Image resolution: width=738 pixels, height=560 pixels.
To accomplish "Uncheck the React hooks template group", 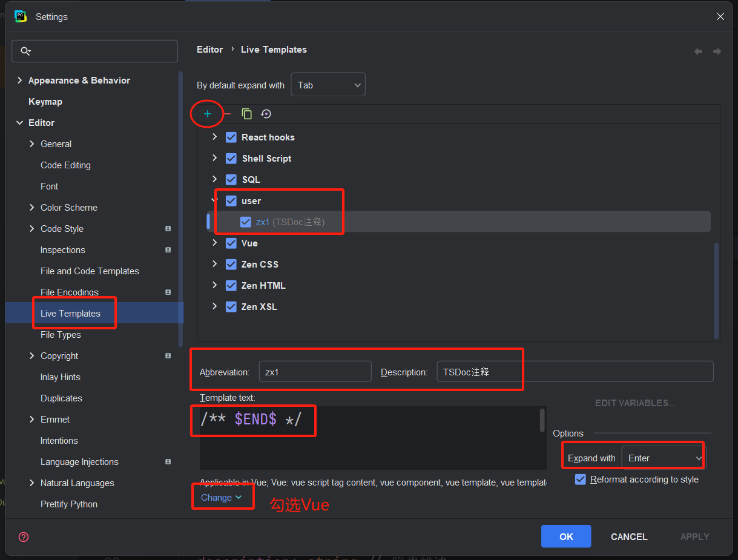I will [x=231, y=137].
